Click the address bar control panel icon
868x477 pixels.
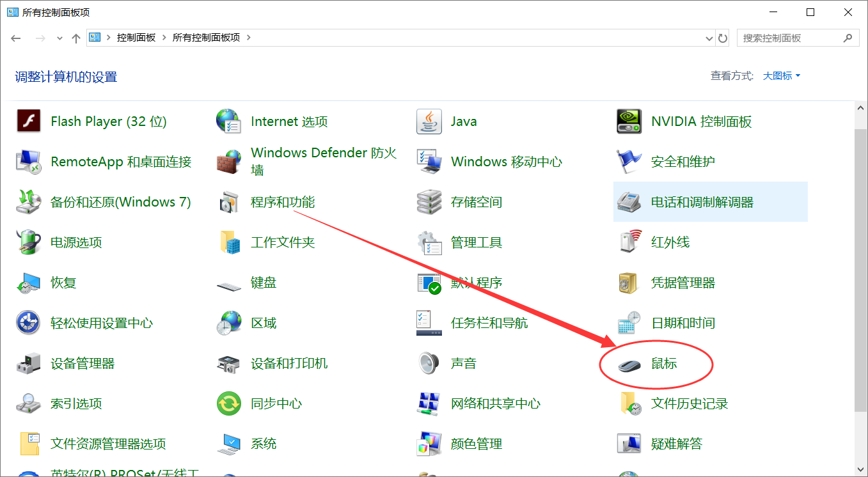click(x=95, y=38)
